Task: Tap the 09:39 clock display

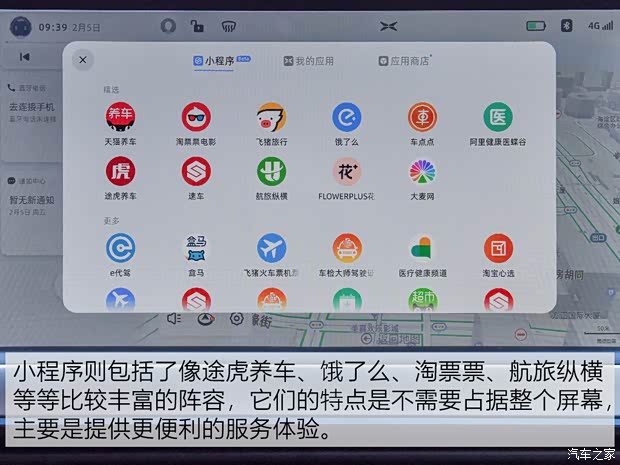Action: tap(53, 27)
